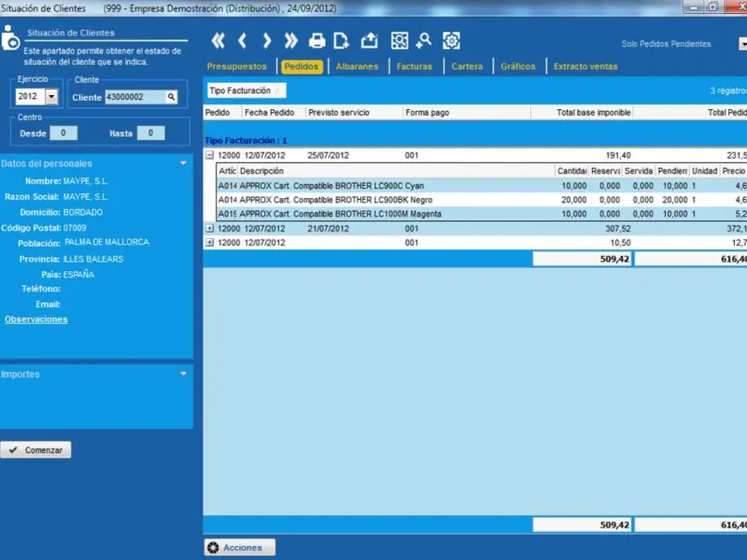Image resolution: width=747 pixels, height=560 pixels.
Task: Select the Pedidos tab
Action: pyautogui.click(x=302, y=66)
